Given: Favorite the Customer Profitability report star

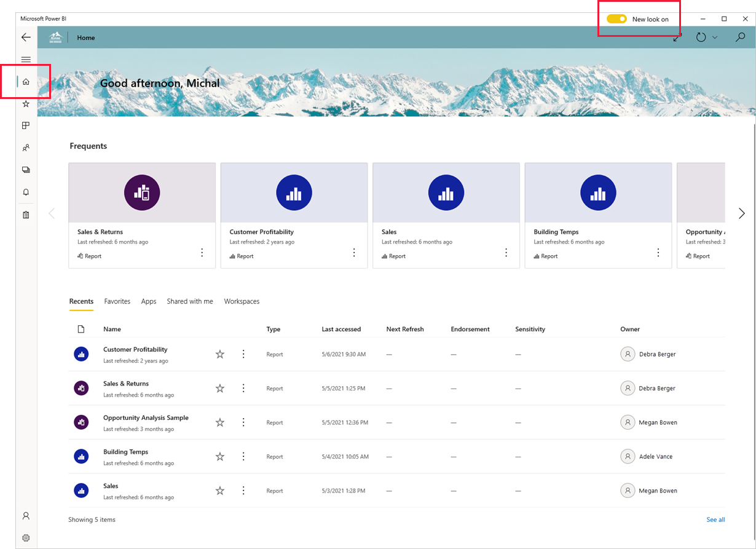Looking at the screenshot, I should 220,354.
